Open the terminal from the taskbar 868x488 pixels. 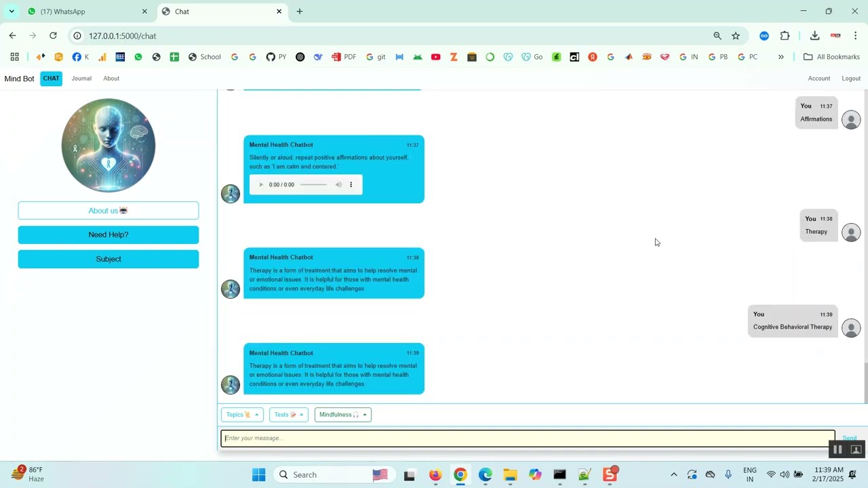click(x=559, y=474)
